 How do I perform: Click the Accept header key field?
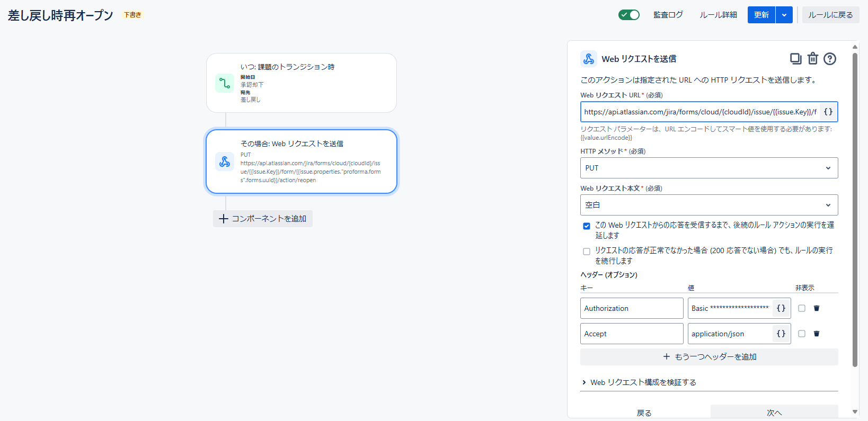pyautogui.click(x=632, y=334)
